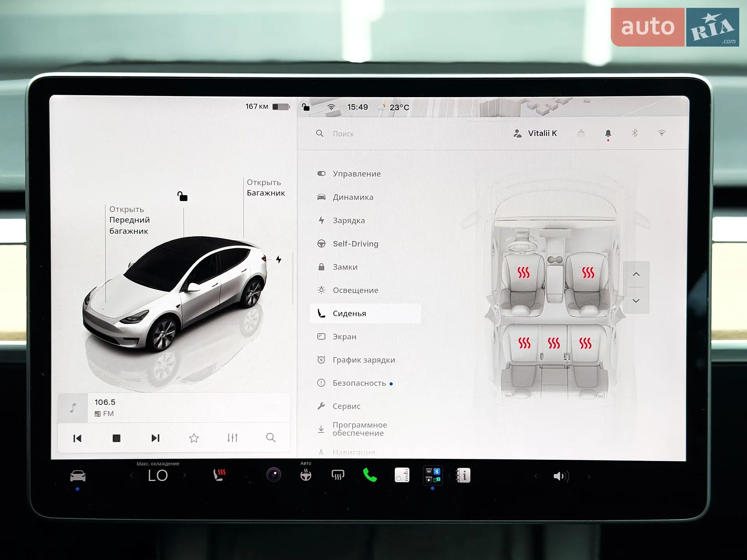Select Сиденья menu item

pyautogui.click(x=365, y=313)
